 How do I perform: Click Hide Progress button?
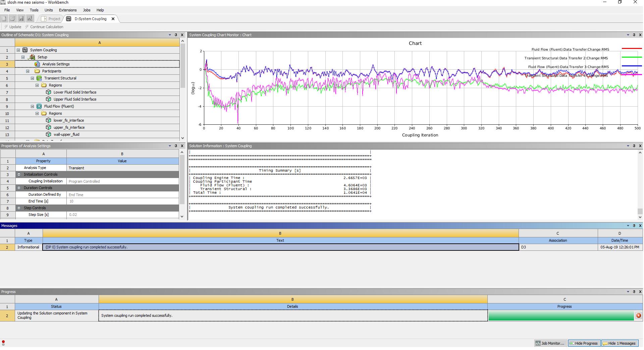(584, 343)
